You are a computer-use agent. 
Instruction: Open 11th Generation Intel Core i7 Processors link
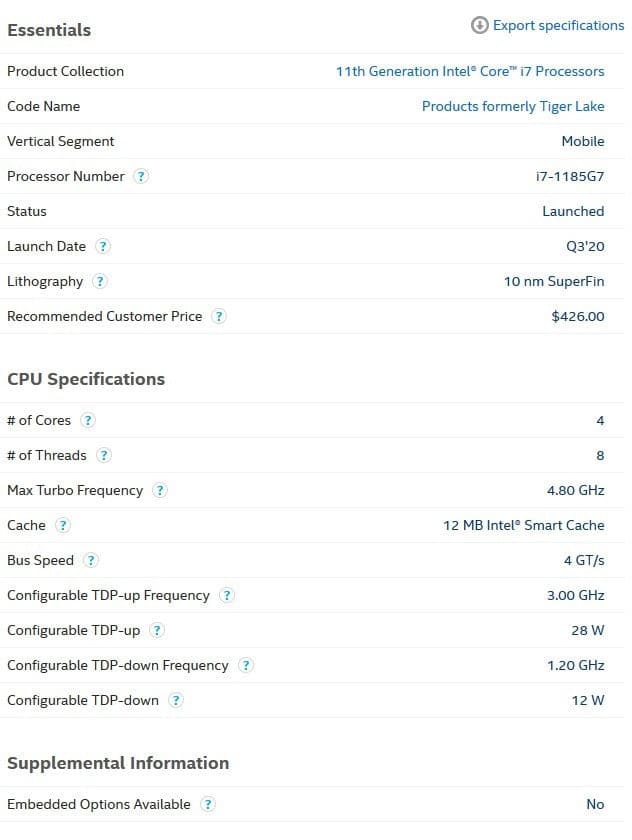pyautogui.click(x=470, y=71)
